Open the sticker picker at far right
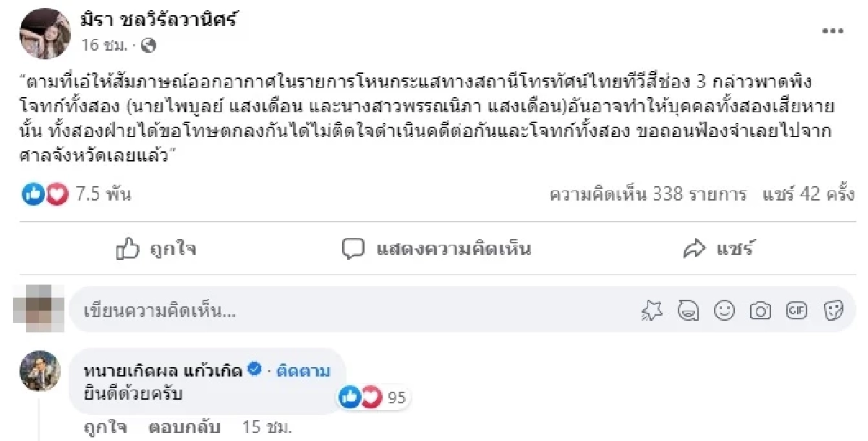This screenshot has width=868, height=441. coord(833,311)
